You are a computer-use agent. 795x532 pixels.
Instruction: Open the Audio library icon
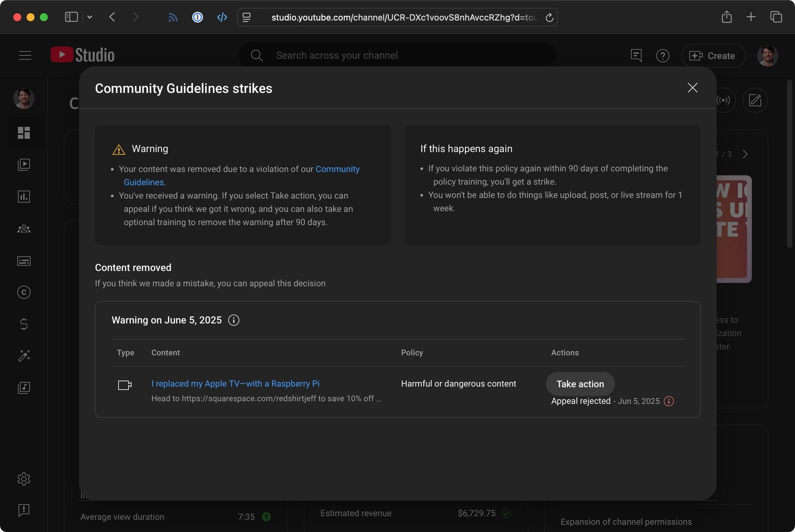pyautogui.click(x=24, y=388)
